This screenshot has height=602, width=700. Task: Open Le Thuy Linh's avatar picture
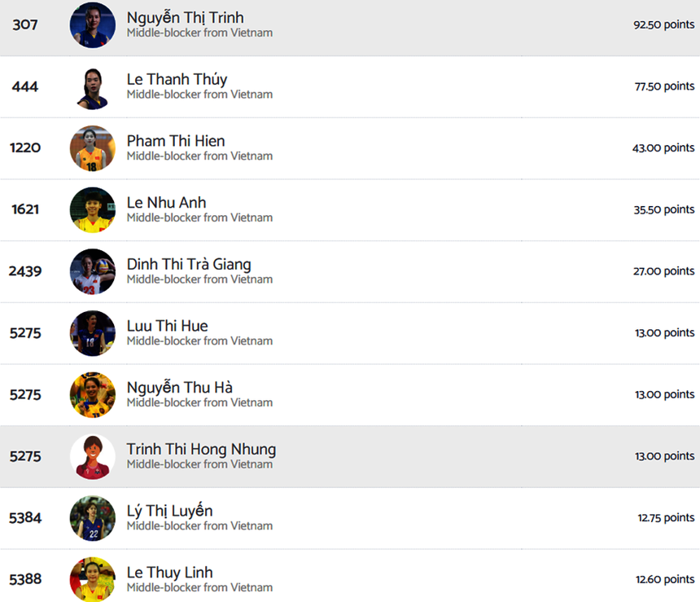[92, 580]
